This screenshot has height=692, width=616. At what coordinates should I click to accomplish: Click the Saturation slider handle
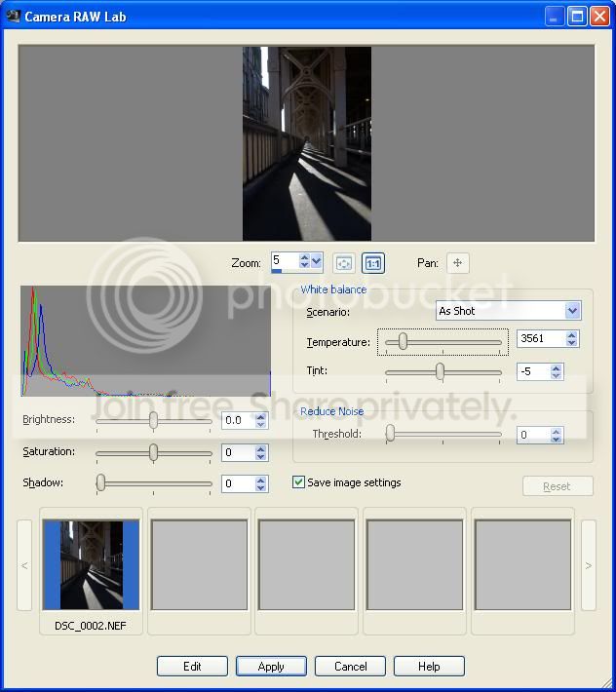pos(153,453)
